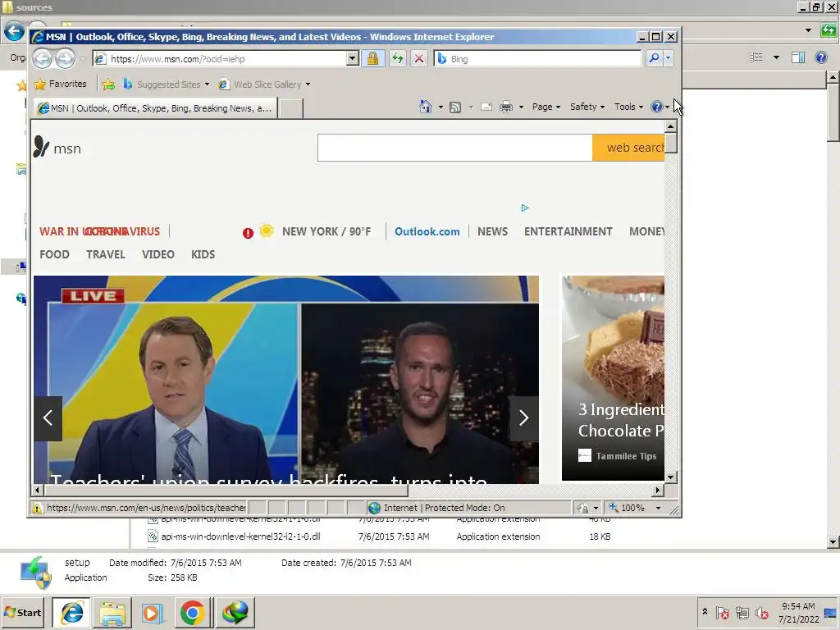This screenshot has height=630, width=840.
Task: Expand the address bar URL dropdown
Action: pyautogui.click(x=352, y=58)
